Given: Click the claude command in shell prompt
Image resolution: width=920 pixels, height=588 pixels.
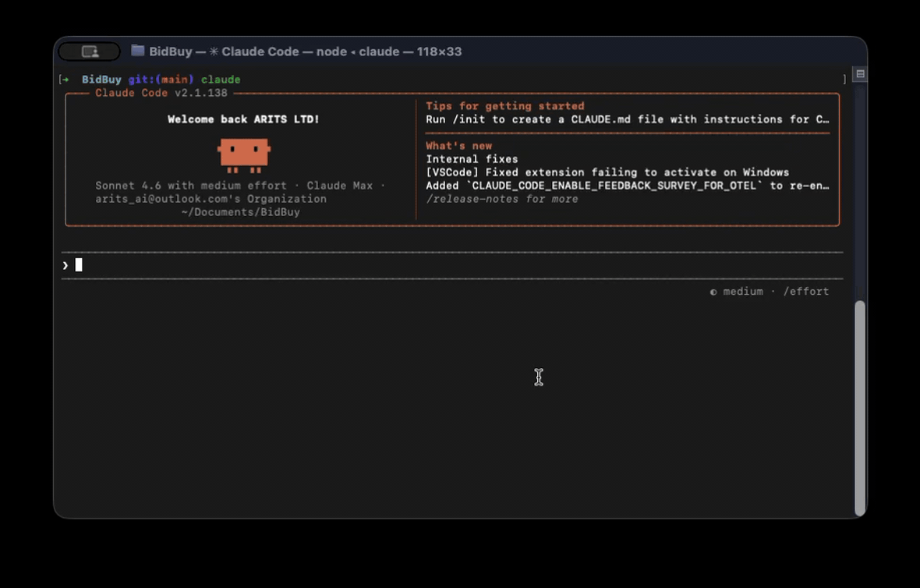Looking at the screenshot, I should coord(221,80).
